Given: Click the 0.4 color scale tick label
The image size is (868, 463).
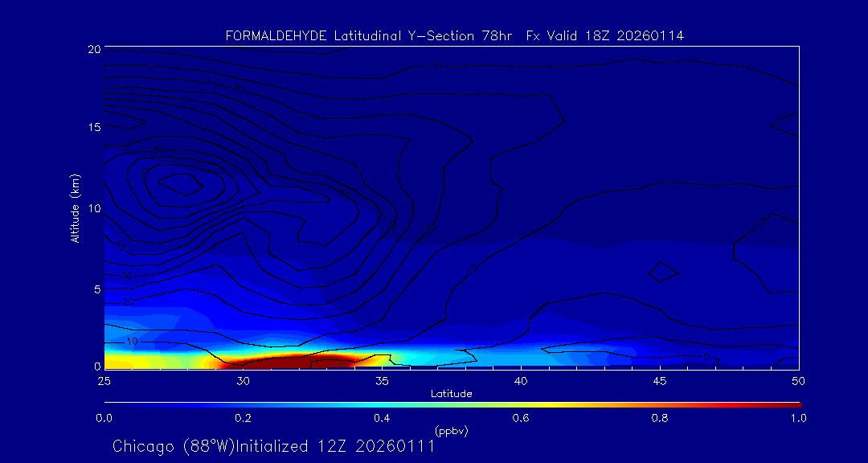Looking at the screenshot, I should 382,418.
